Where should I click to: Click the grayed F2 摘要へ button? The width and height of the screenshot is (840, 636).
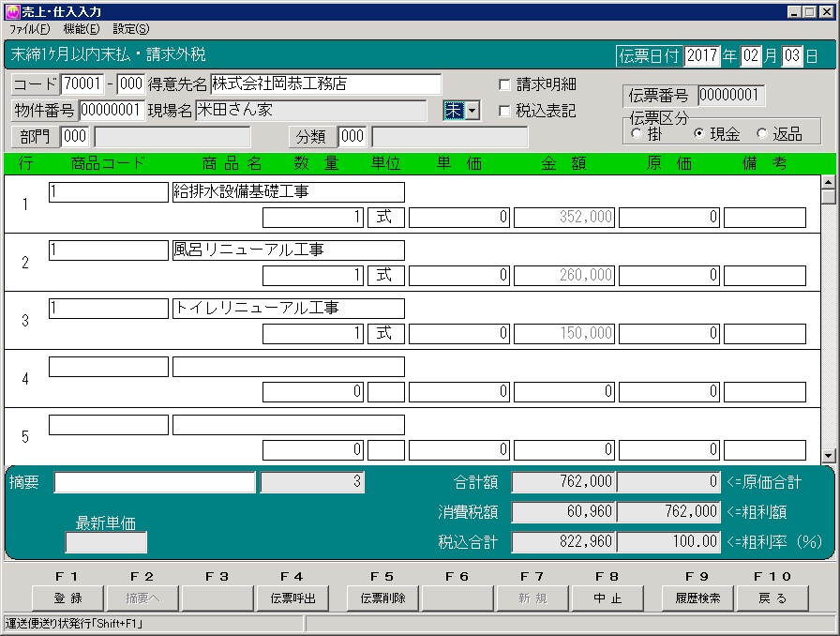click(142, 598)
